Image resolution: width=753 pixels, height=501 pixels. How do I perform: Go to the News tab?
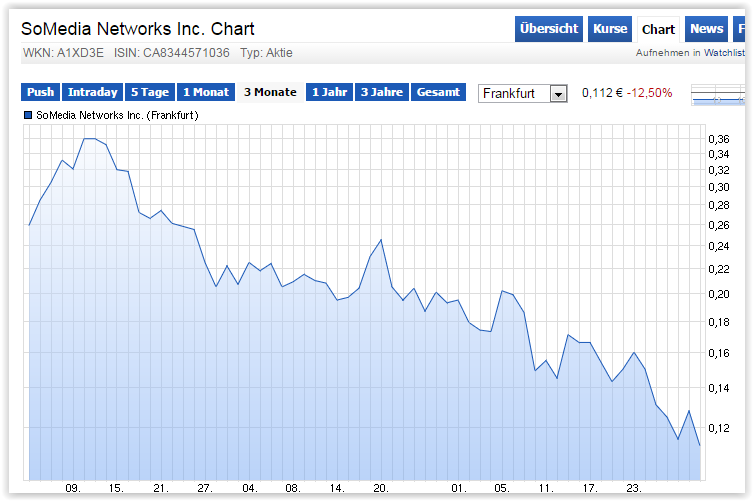[x=706, y=29]
